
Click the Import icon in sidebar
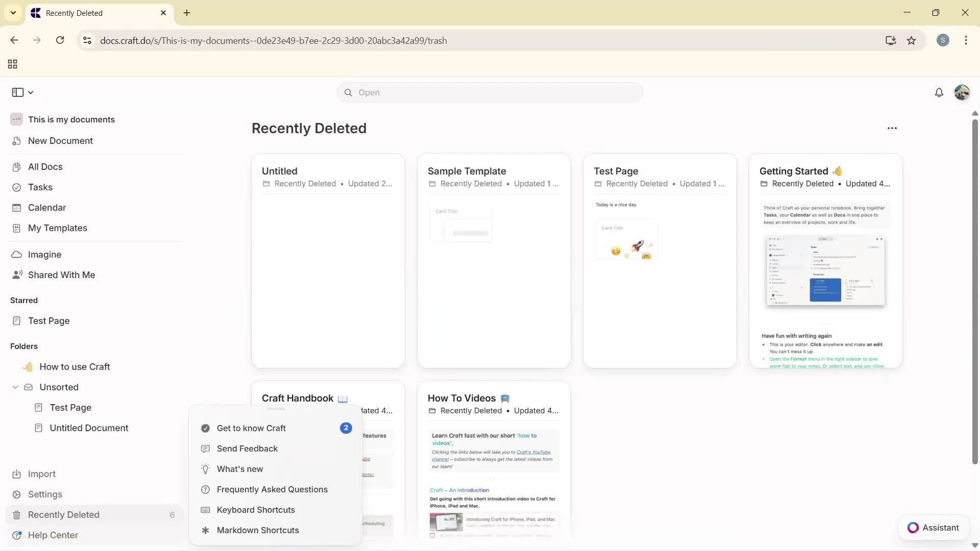(16, 474)
